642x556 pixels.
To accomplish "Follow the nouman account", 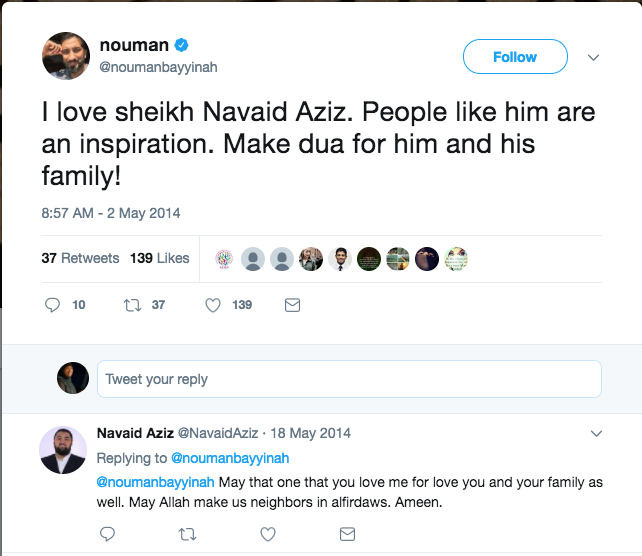I will click(x=514, y=57).
